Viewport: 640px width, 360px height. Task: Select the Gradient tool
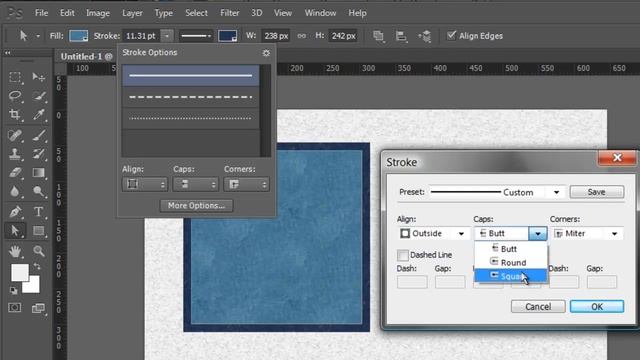coord(39,173)
